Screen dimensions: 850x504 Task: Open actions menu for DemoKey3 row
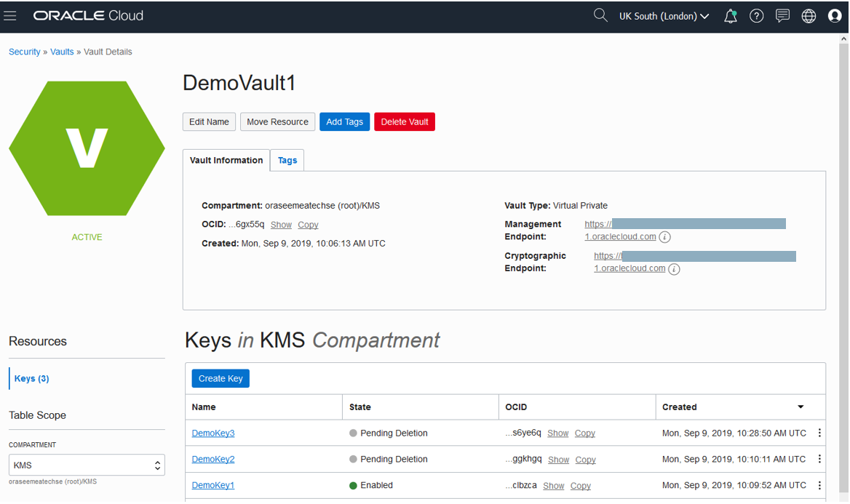coord(819,433)
